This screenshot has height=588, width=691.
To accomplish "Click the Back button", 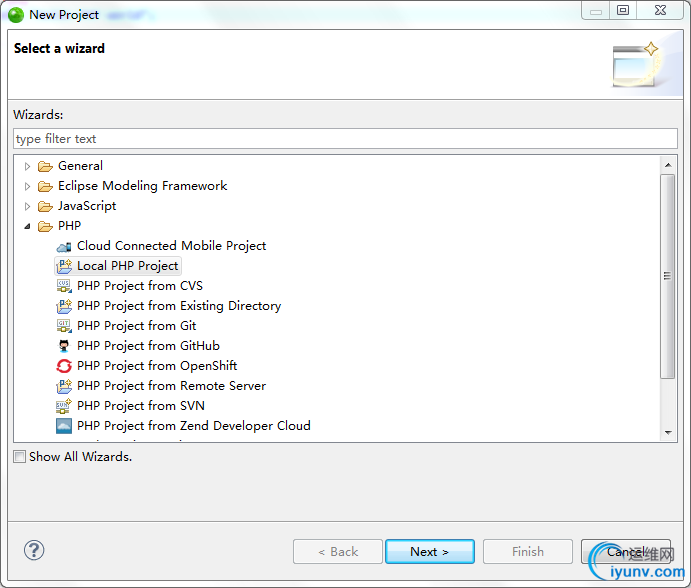I will click(x=338, y=551).
